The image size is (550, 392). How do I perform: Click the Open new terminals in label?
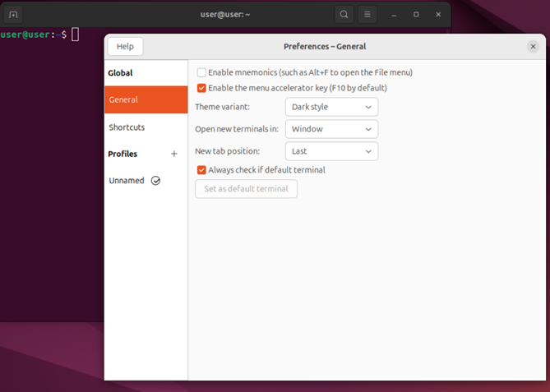(237, 129)
